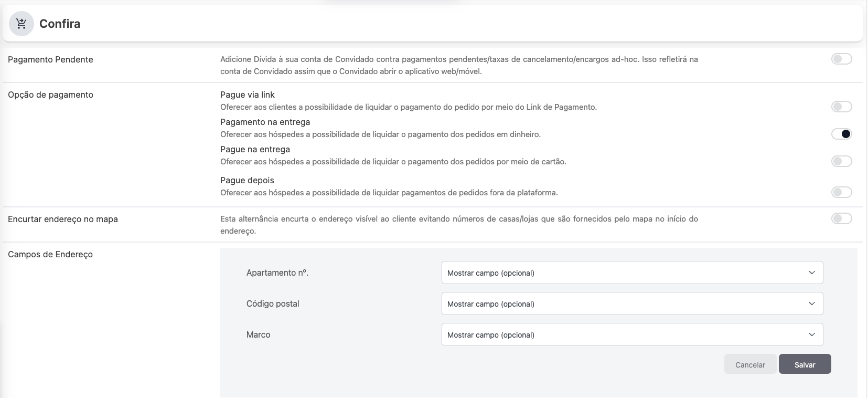Turn on the Pague via link switch
Viewport: 868px width, 398px height.
click(841, 107)
